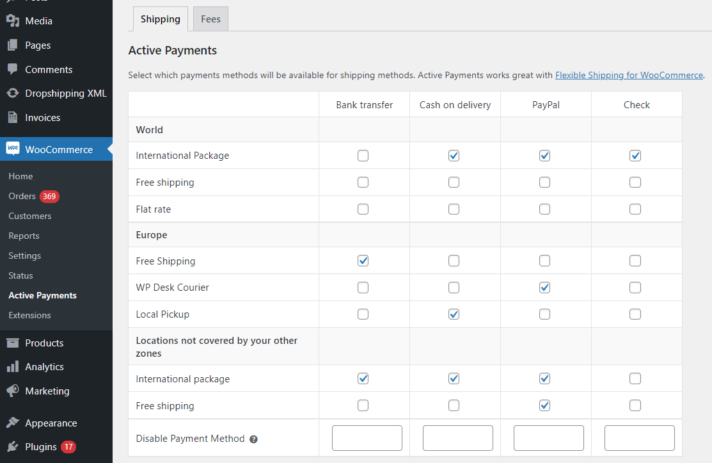
Task: Click the Plugins plug icon
Action: click(13, 447)
